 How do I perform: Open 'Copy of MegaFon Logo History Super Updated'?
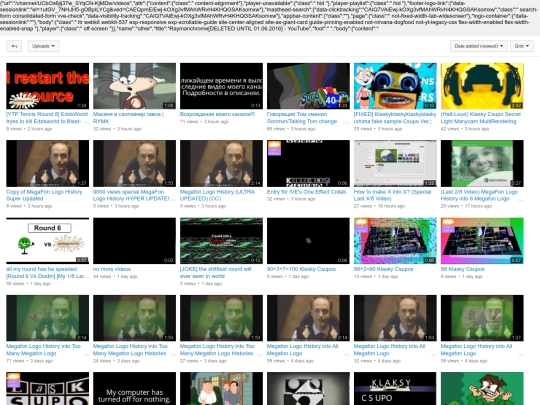tap(44, 195)
